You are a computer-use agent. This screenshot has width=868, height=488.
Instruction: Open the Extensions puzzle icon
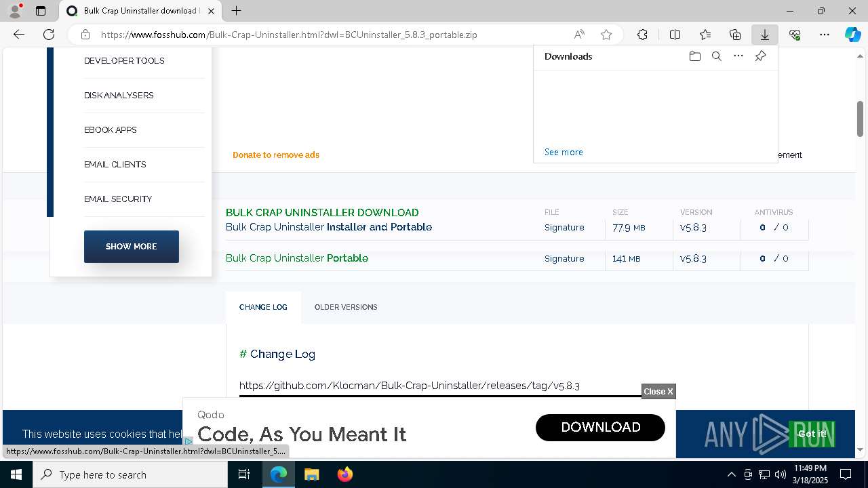(642, 35)
